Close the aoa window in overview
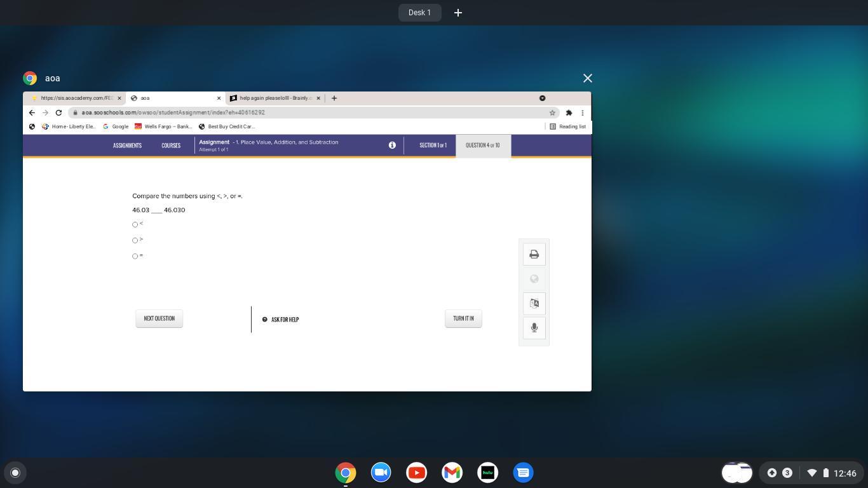This screenshot has height=488, width=868. point(587,78)
